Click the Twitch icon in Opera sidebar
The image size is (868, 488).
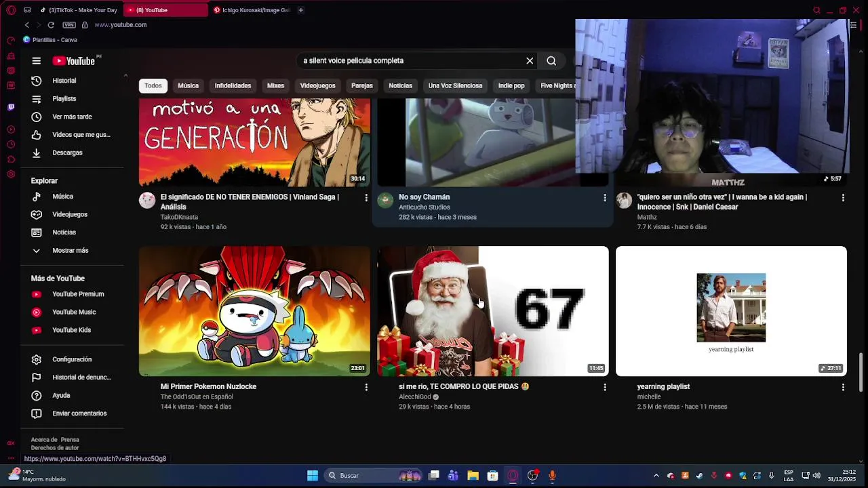coord(11,107)
